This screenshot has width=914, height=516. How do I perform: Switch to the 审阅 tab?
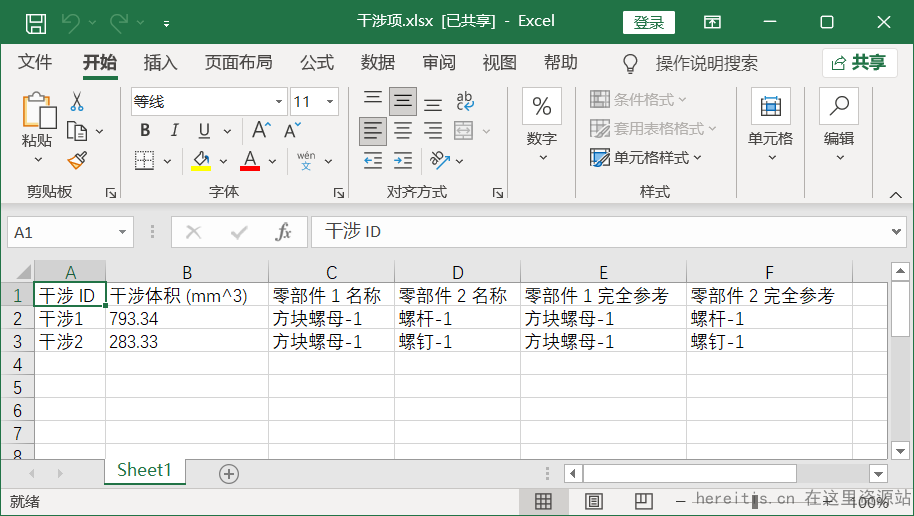coord(438,62)
